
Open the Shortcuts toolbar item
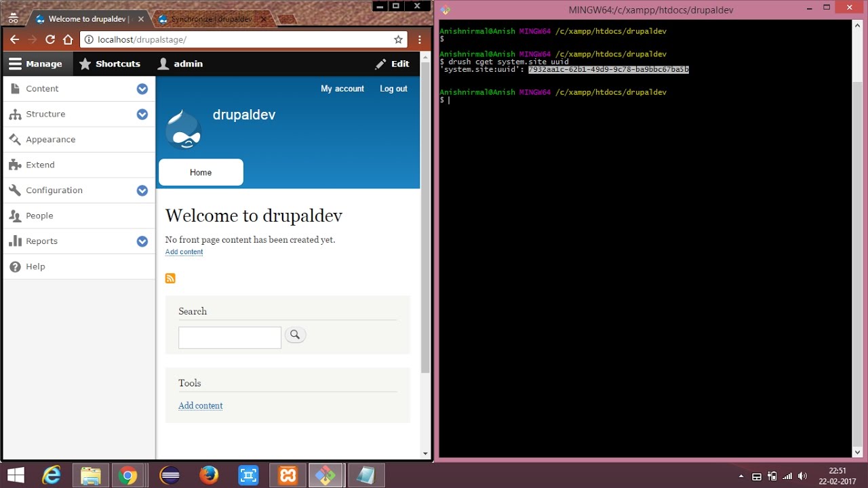tap(110, 64)
